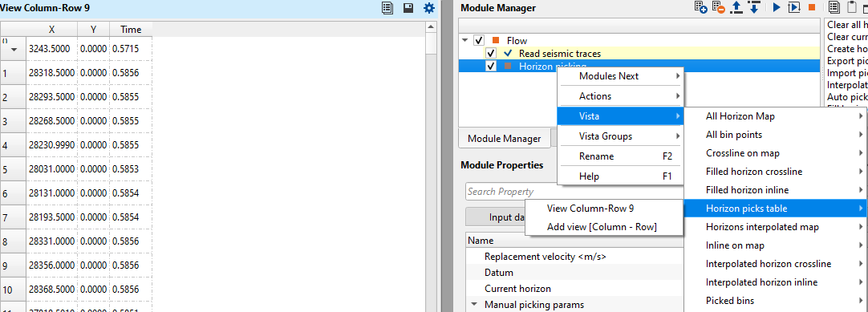Click the copy table icon in View Column-Row 9

click(x=387, y=8)
